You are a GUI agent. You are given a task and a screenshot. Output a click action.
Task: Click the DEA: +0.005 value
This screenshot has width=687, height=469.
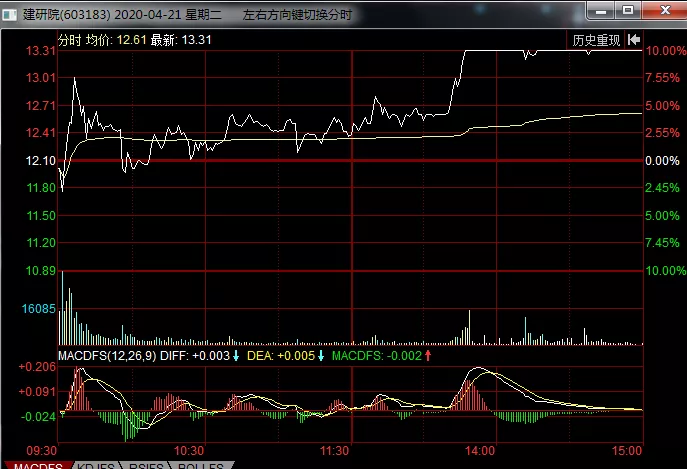pos(281,355)
